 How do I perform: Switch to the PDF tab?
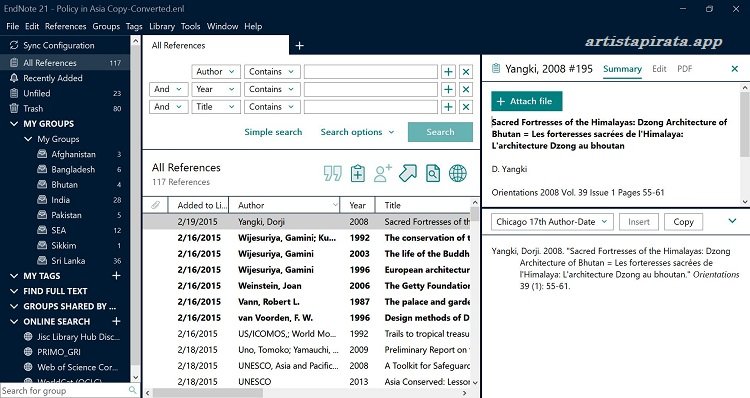click(x=684, y=69)
